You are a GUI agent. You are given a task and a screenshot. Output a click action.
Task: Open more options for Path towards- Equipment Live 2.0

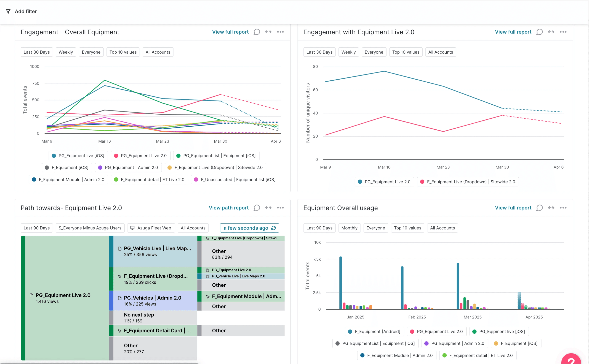click(280, 208)
